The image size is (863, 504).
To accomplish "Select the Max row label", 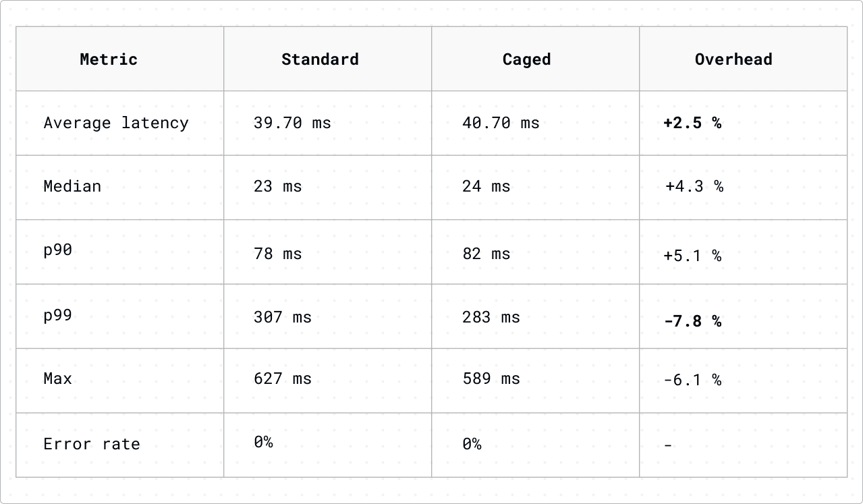I will pyautogui.click(x=58, y=379).
